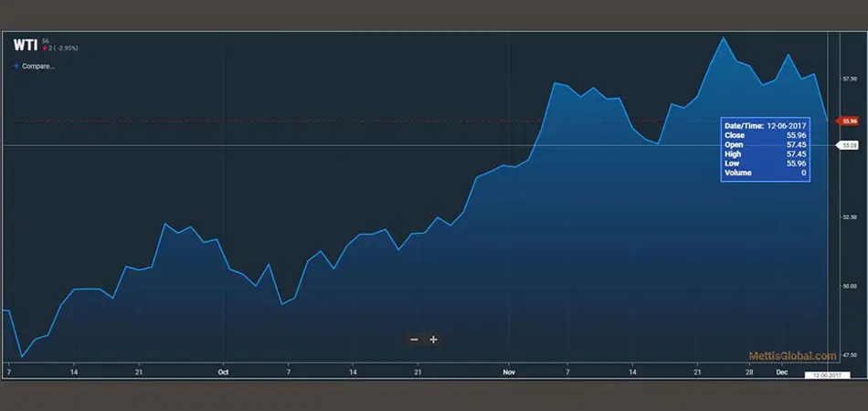Zoom out with the minus button

tap(414, 340)
